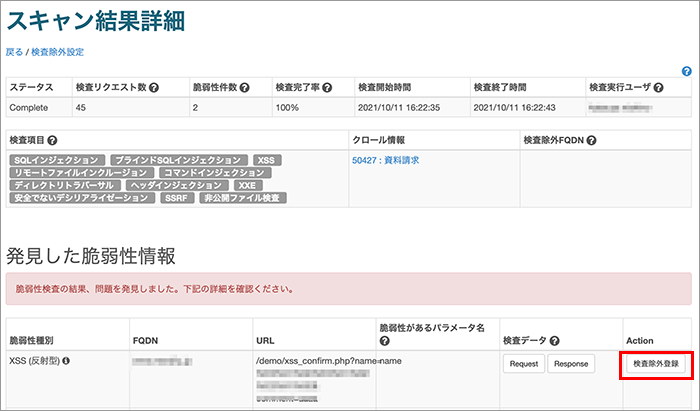Click 検査除外登録 button
Image resolution: width=700 pixels, height=411 pixels.
[x=656, y=364]
